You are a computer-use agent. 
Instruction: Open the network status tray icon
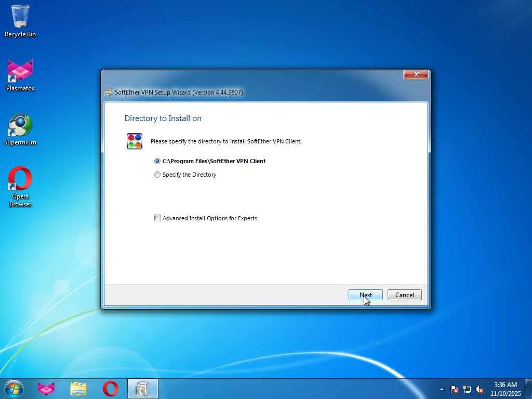click(x=467, y=389)
